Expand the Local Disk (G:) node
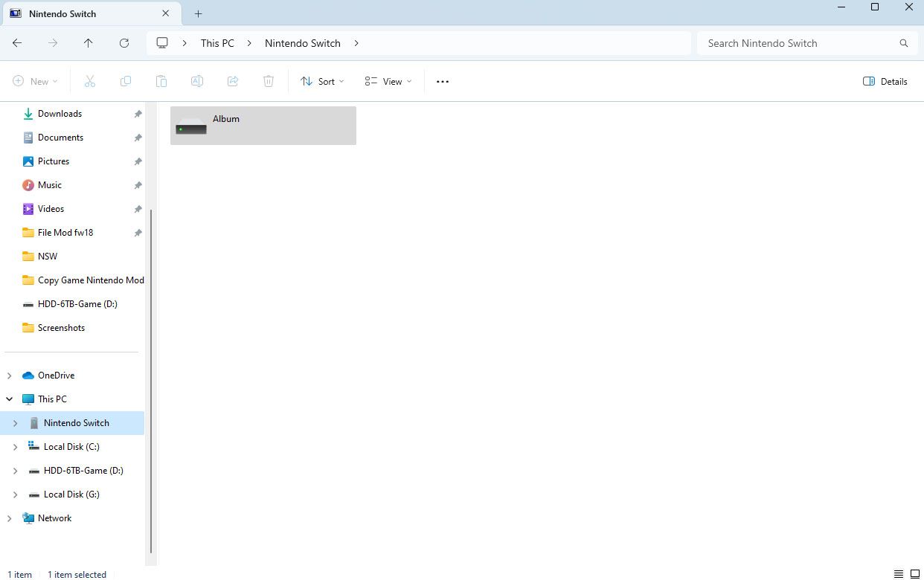This screenshot has height=580, width=924. click(16, 494)
